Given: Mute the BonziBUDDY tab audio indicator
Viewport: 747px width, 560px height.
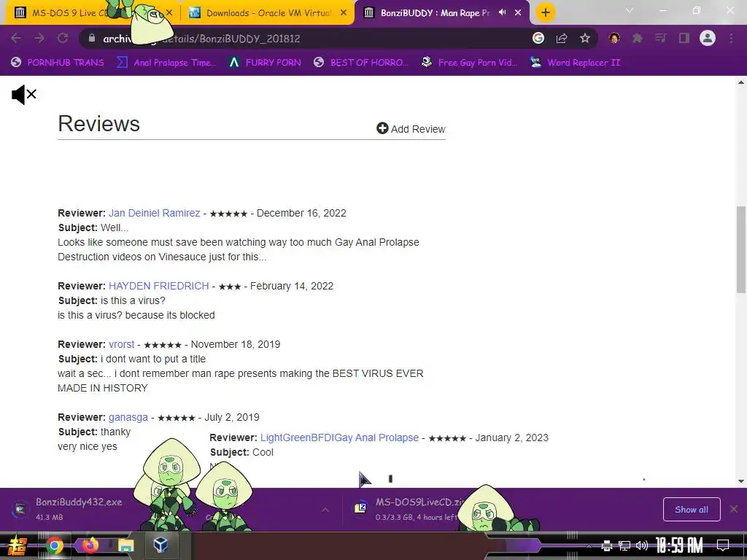Looking at the screenshot, I should click(x=502, y=12).
